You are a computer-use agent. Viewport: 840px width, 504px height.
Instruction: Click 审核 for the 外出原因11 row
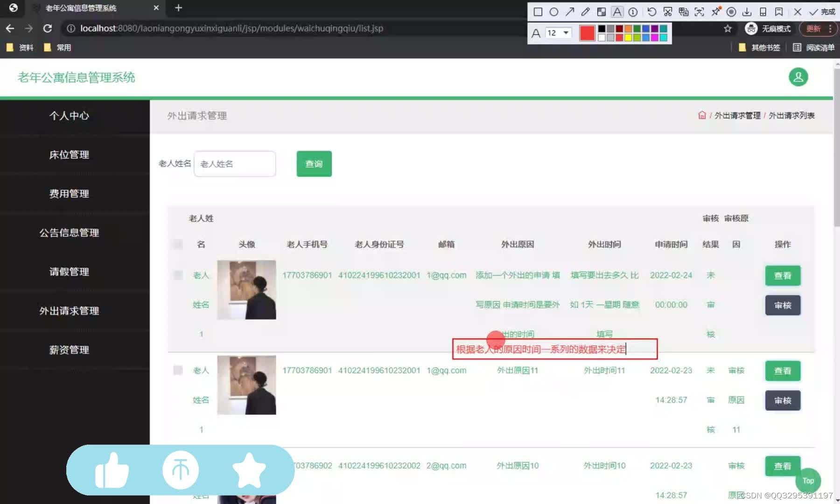tap(783, 400)
